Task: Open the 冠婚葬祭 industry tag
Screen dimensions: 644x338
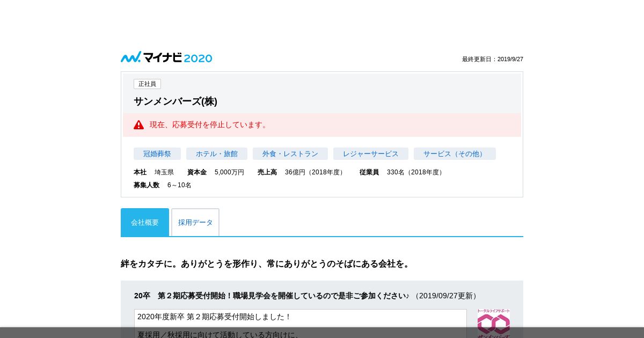Action: (157, 154)
